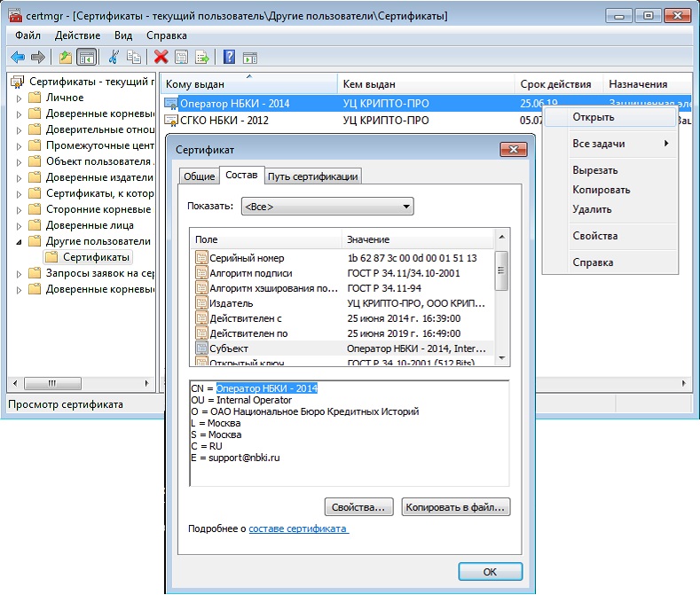Image resolution: width=700 pixels, height=595 pixels.
Task: Click the certificate icon of Оператор НБКИ - 2014
Action: (171, 104)
